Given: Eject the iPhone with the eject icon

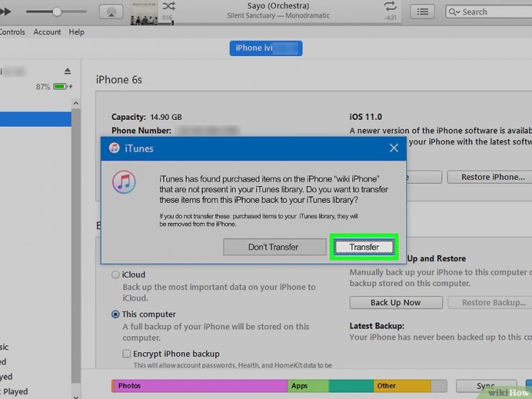Looking at the screenshot, I should tap(68, 71).
